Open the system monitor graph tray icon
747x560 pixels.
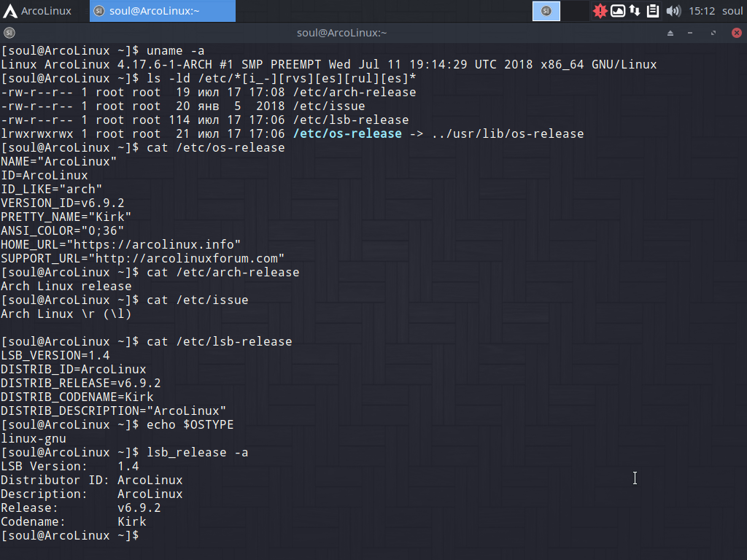(x=618, y=11)
